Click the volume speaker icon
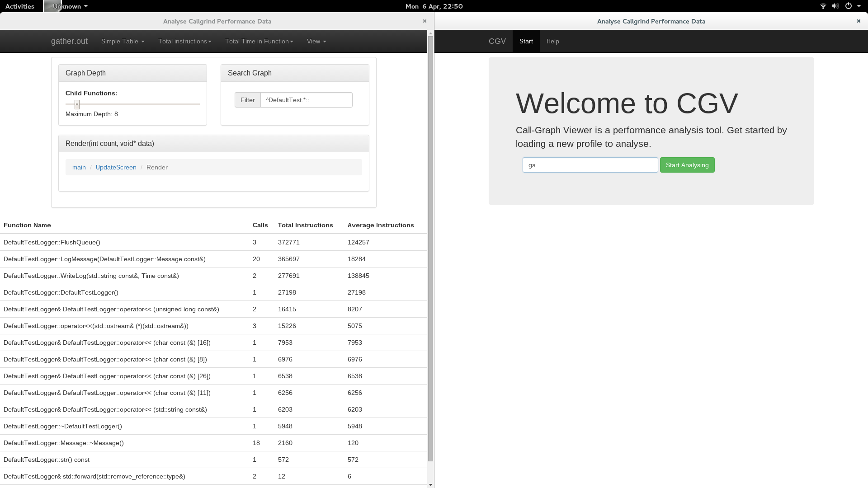Image resolution: width=868 pixels, height=488 pixels. [835, 6]
